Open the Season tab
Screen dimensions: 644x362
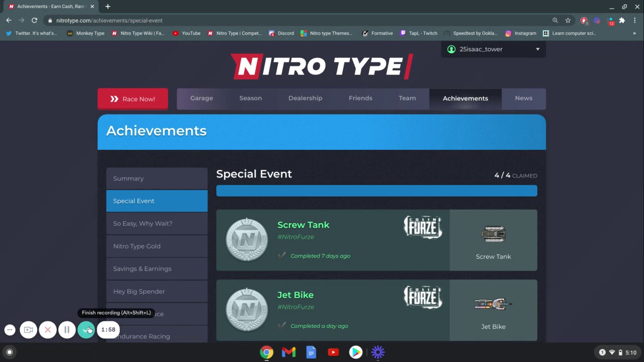pyautogui.click(x=251, y=98)
